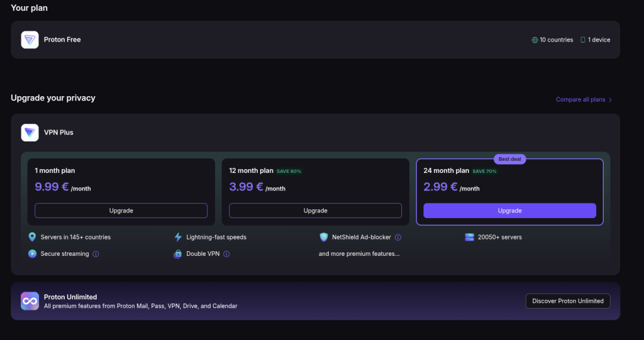Viewport: 644px width, 340px height.
Task: Upgrade to the 24 month plan
Action: pos(509,211)
